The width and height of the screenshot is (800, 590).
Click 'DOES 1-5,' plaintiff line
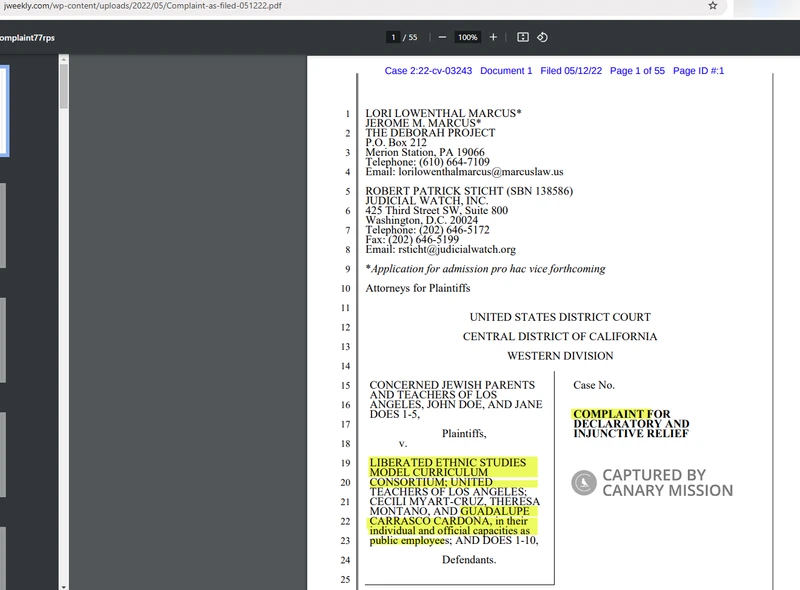coord(395,414)
